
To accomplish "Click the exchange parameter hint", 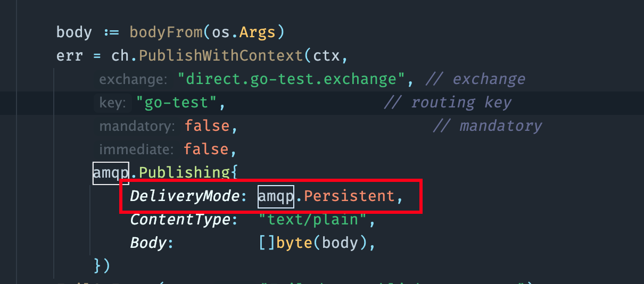I will tap(133, 79).
